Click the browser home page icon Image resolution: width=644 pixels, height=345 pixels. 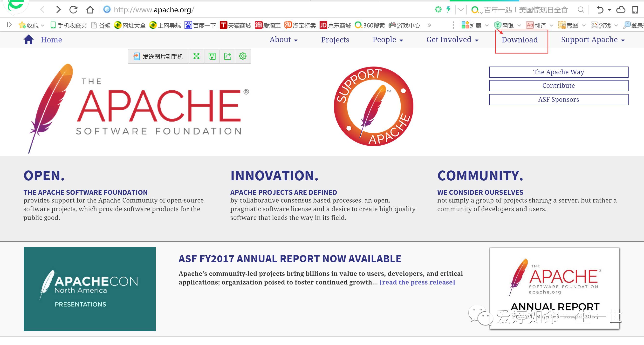tap(90, 10)
